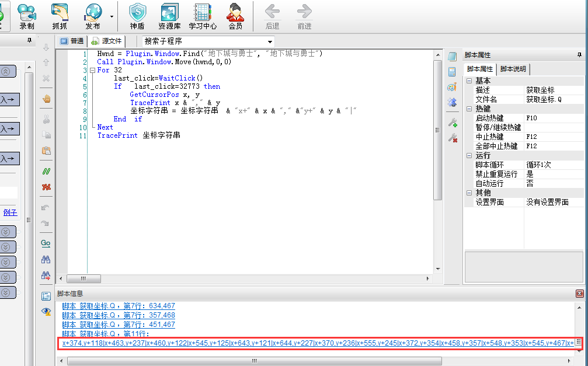Image resolution: width=588 pixels, height=366 pixels.
Task: Collapse the 基本 property group
Action: point(469,81)
